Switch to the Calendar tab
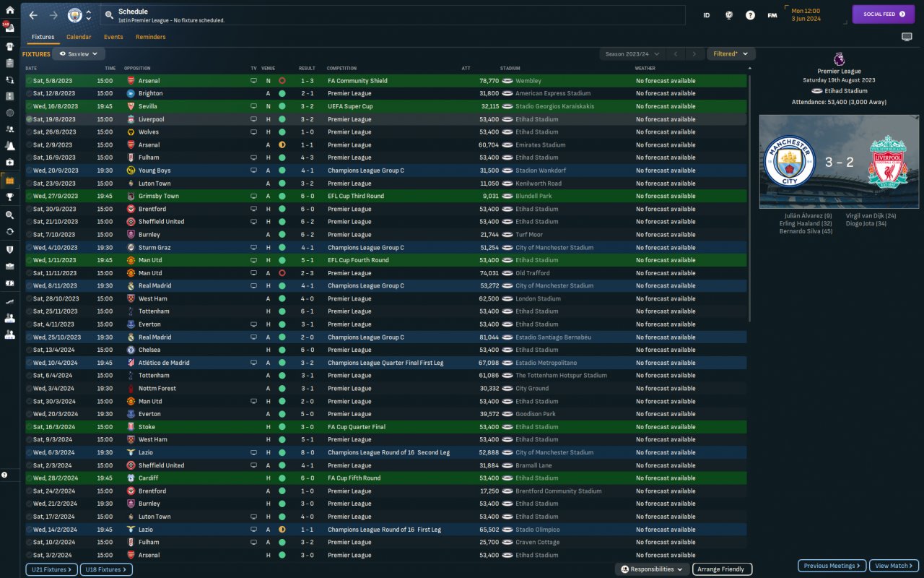 point(79,37)
